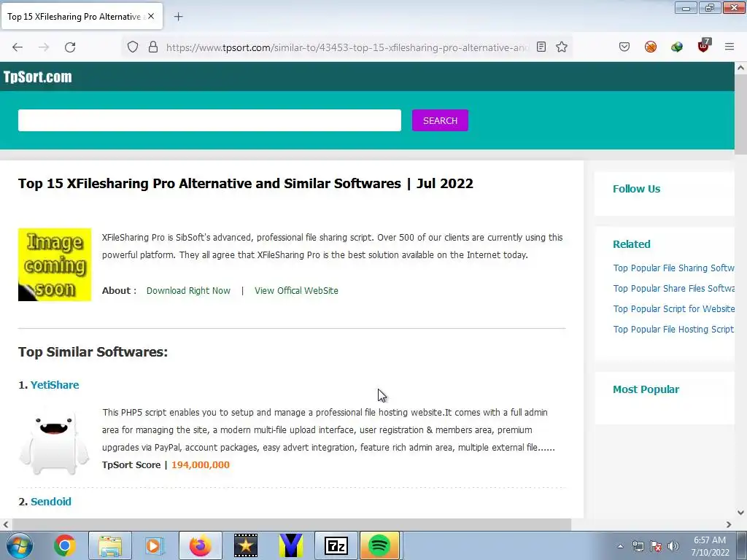Open the tracking protection shield icon
This screenshot has width=747, height=560.
(133, 47)
